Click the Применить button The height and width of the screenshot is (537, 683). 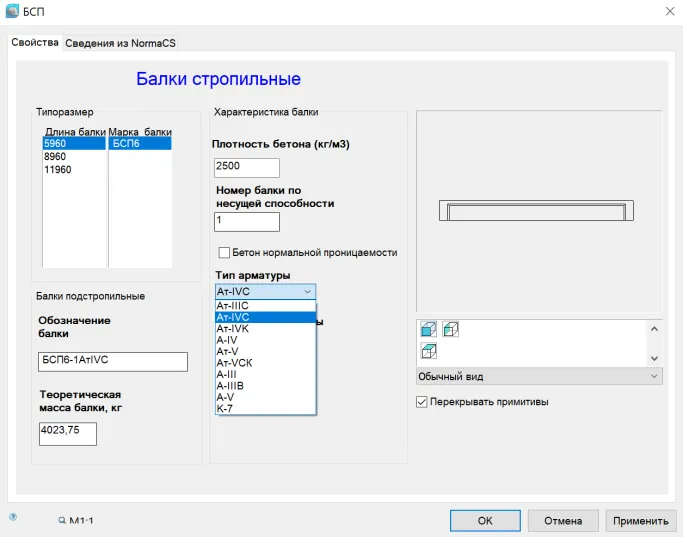tap(640, 521)
